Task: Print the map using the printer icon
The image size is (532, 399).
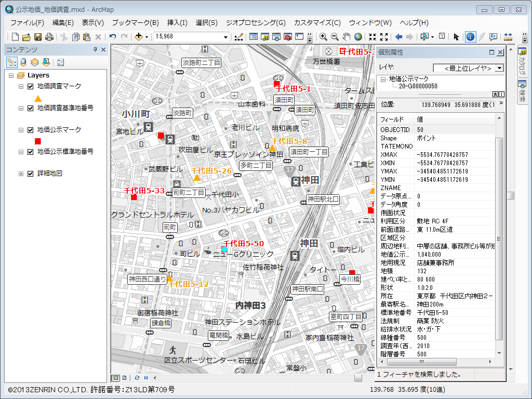Action: (49, 37)
